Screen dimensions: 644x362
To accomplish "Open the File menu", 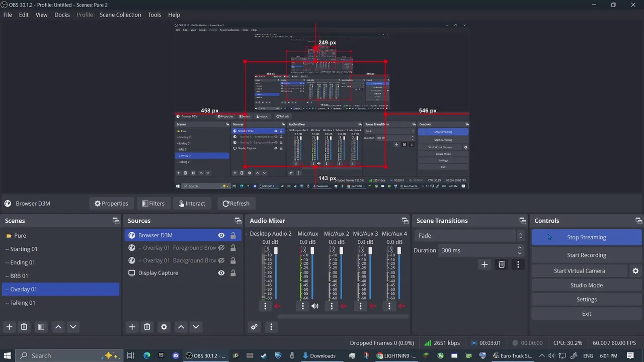I will [x=8, y=15].
